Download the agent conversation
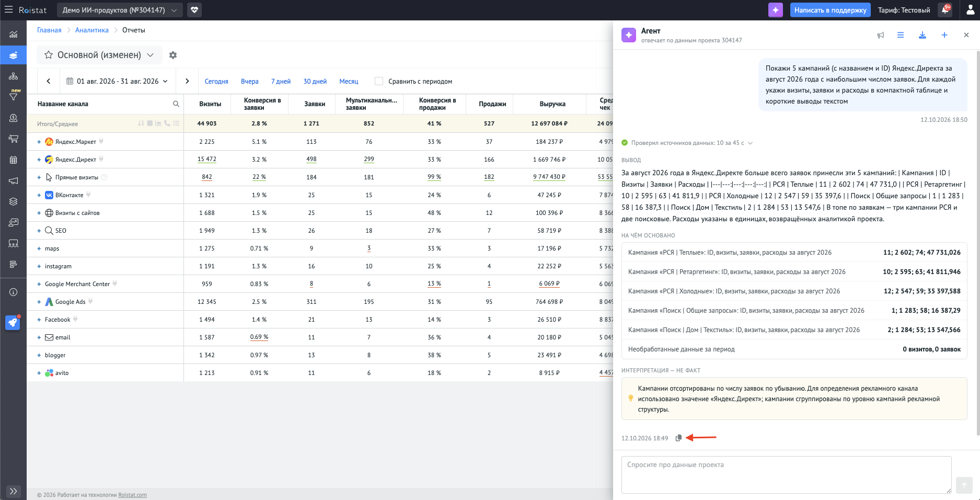 923,35
